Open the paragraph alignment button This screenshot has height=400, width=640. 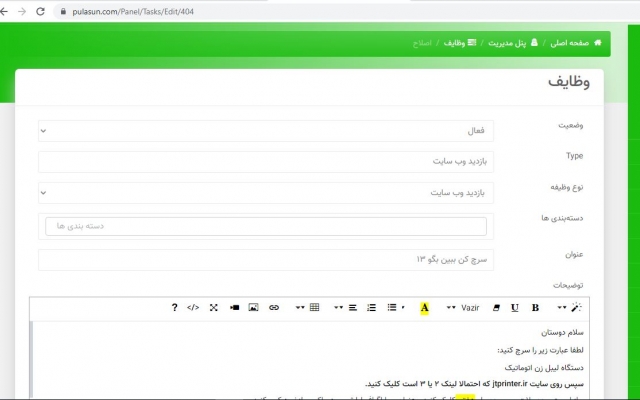(353, 307)
